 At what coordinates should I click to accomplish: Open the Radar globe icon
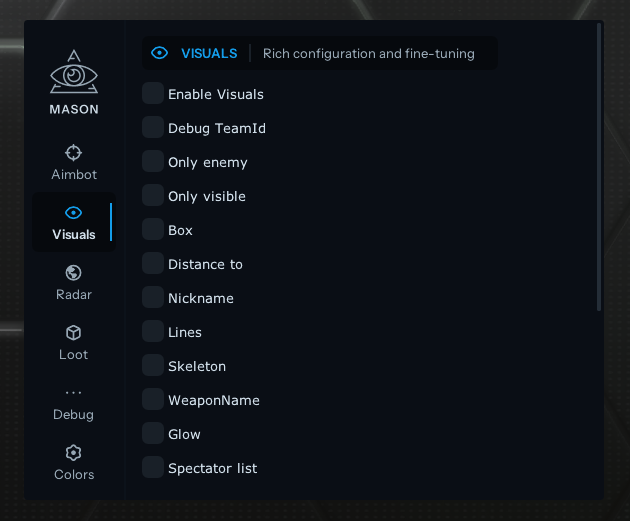tap(73, 273)
